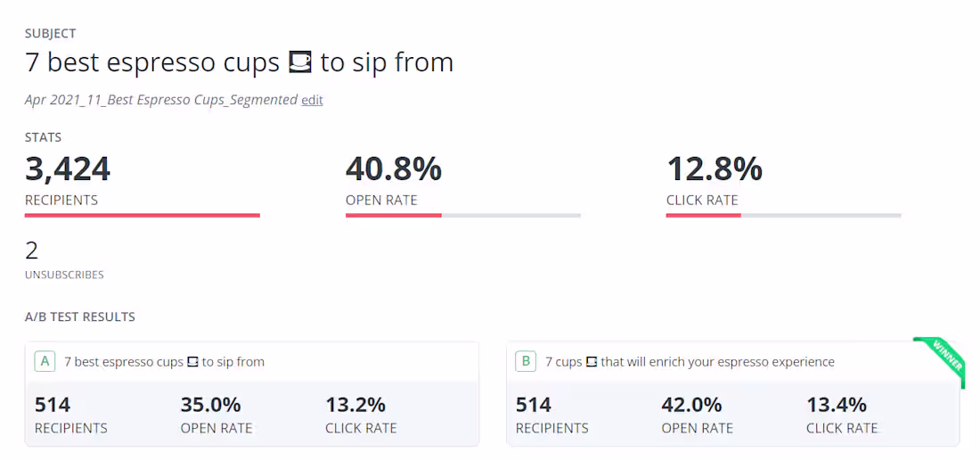Viewport: 980px width, 461px height.
Task: Select the green B variant badge
Action: click(526, 361)
